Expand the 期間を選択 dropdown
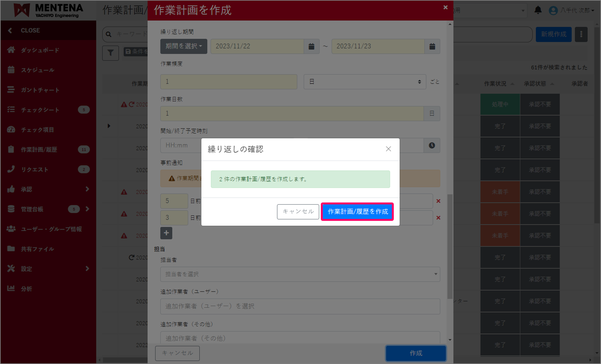 (x=183, y=46)
